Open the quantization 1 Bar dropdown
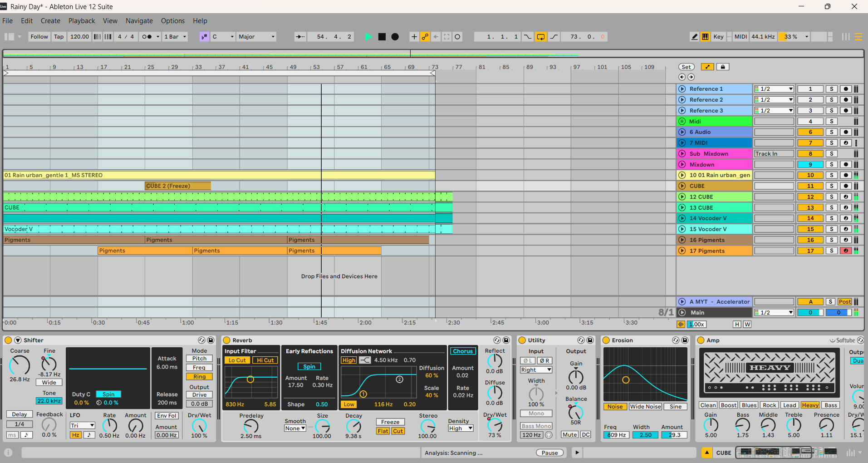 coord(175,37)
